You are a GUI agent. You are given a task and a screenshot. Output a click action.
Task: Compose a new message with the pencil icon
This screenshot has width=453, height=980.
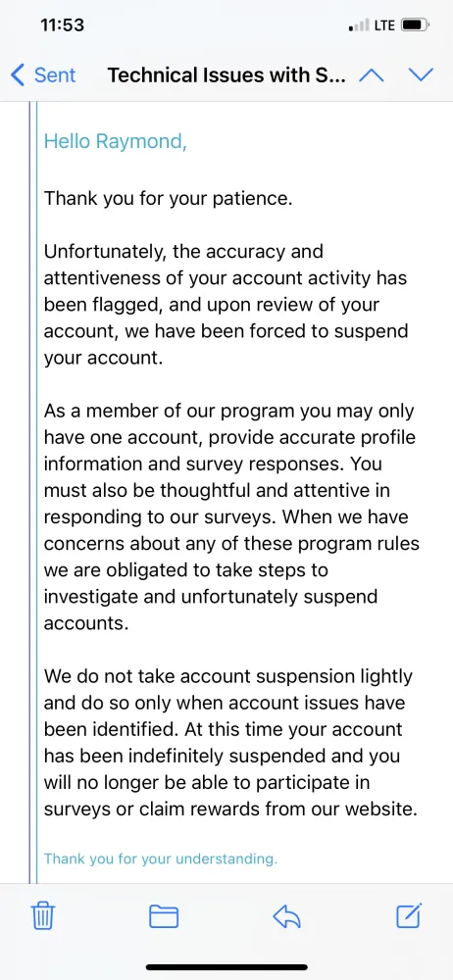pyautogui.click(x=409, y=915)
